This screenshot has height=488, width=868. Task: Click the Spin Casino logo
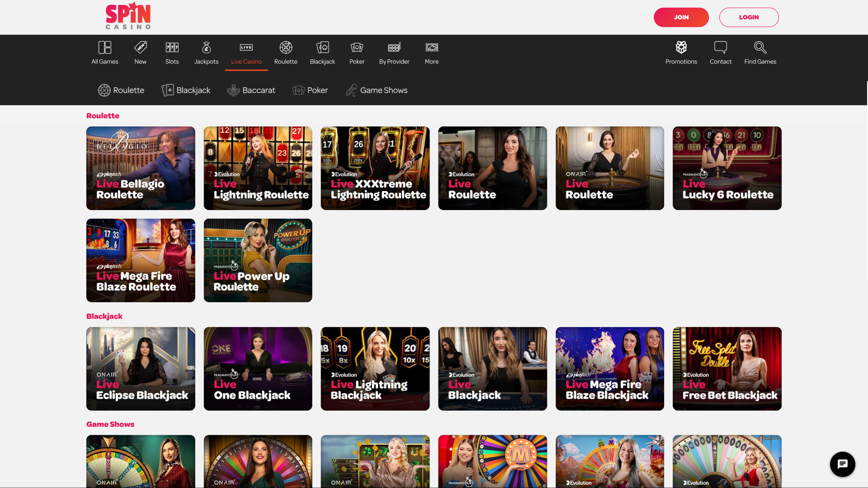click(x=128, y=16)
